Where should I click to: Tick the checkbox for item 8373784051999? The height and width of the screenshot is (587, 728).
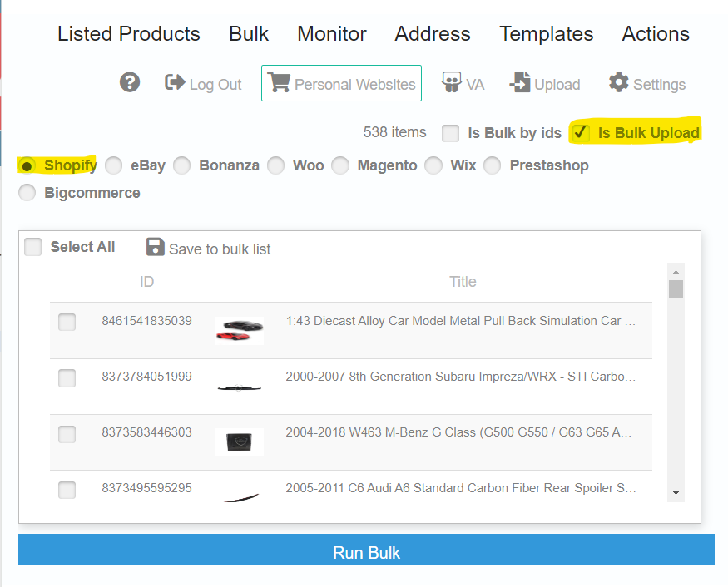(67, 377)
